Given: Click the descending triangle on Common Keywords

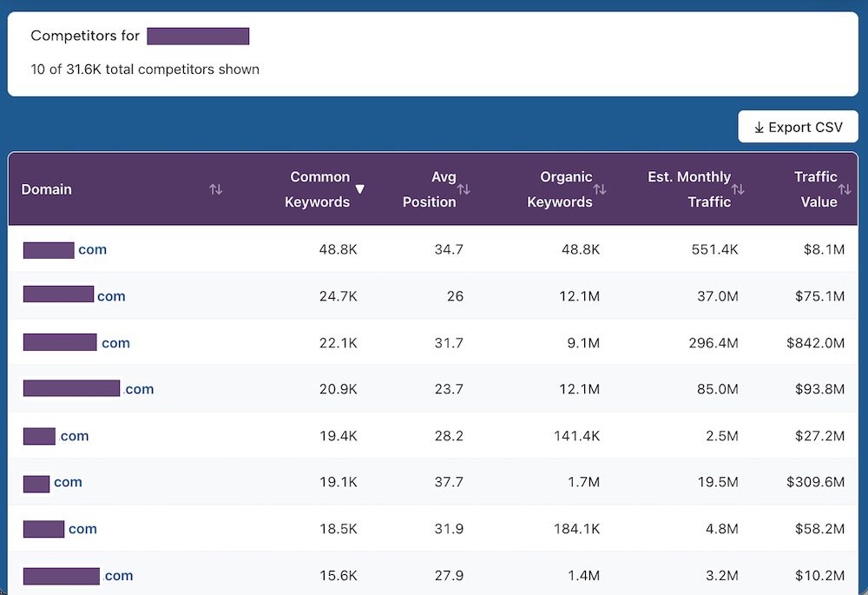Looking at the screenshot, I should coord(360,189).
